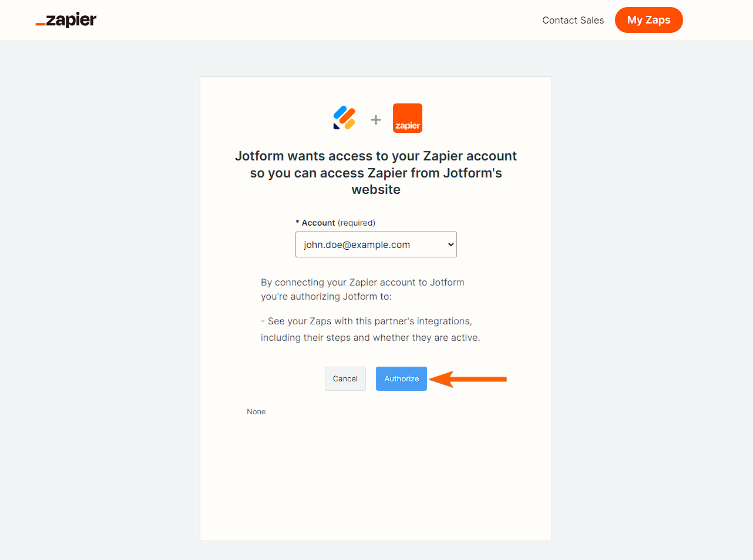753x560 pixels.
Task: Click the Zapier logo in the header
Action: (66, 20)
